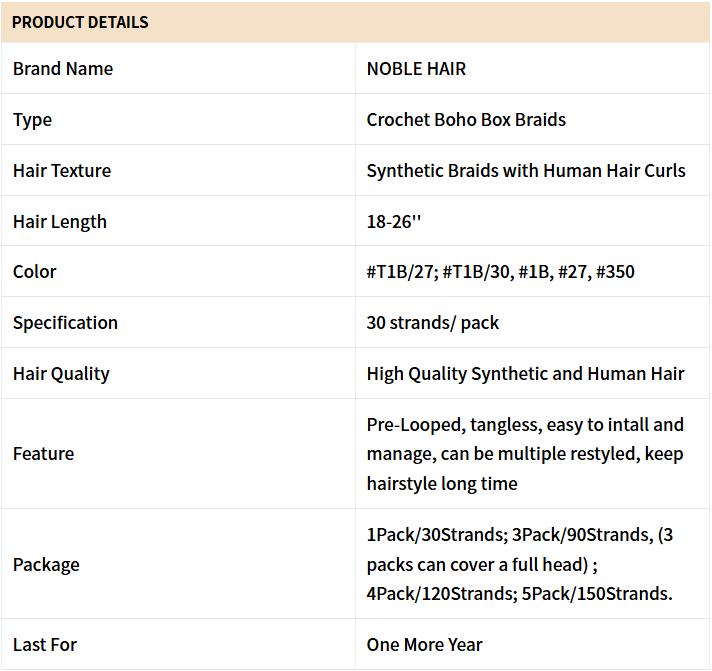Click High Quality Synthetic and Human Hair
The height and width of the screenshot is (671, 712).
[525, 374]
